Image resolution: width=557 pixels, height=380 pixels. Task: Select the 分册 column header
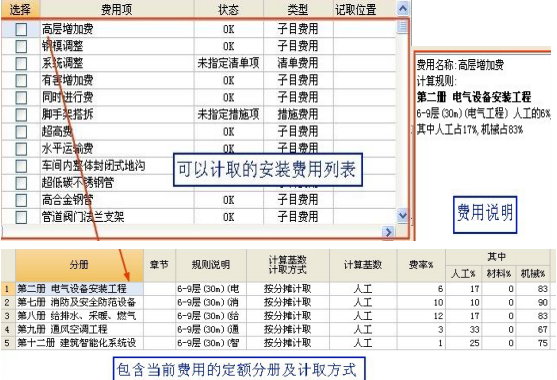[79, 265]
